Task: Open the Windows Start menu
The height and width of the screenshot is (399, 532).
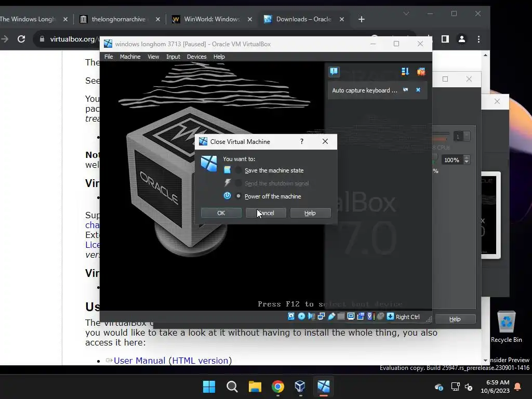Action: [209, 387]
